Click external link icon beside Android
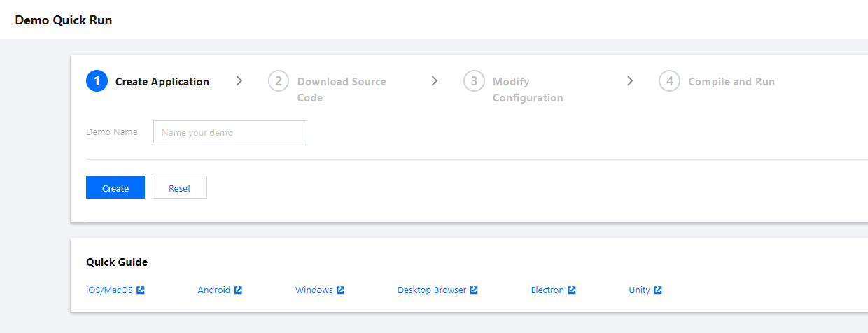The image size is (868, 333). coord(238,290)
